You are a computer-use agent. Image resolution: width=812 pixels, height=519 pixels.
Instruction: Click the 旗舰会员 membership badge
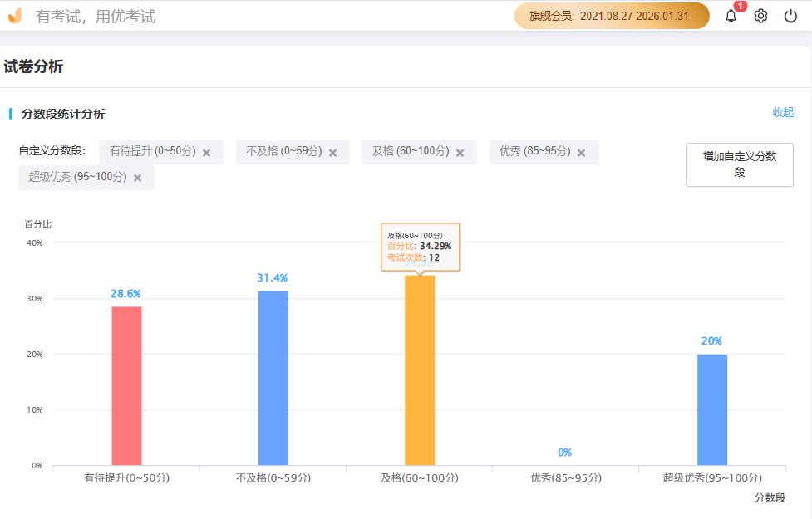point(611,16)
